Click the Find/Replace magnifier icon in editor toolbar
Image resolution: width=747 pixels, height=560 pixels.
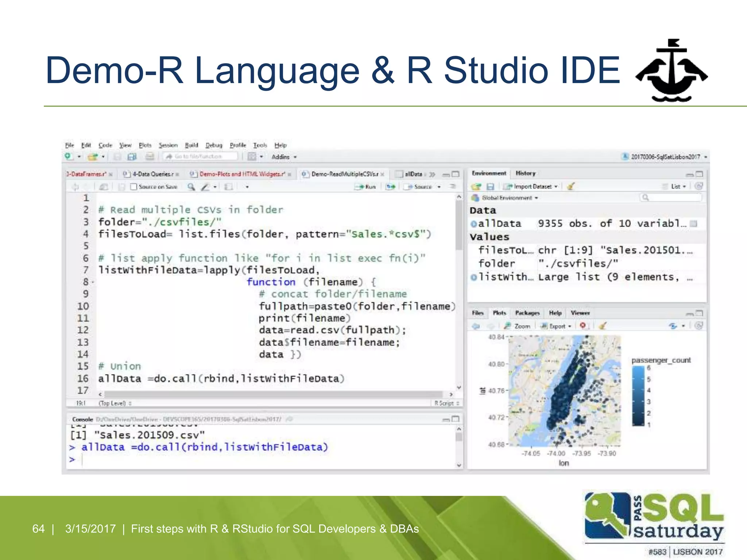coord(191,187)
